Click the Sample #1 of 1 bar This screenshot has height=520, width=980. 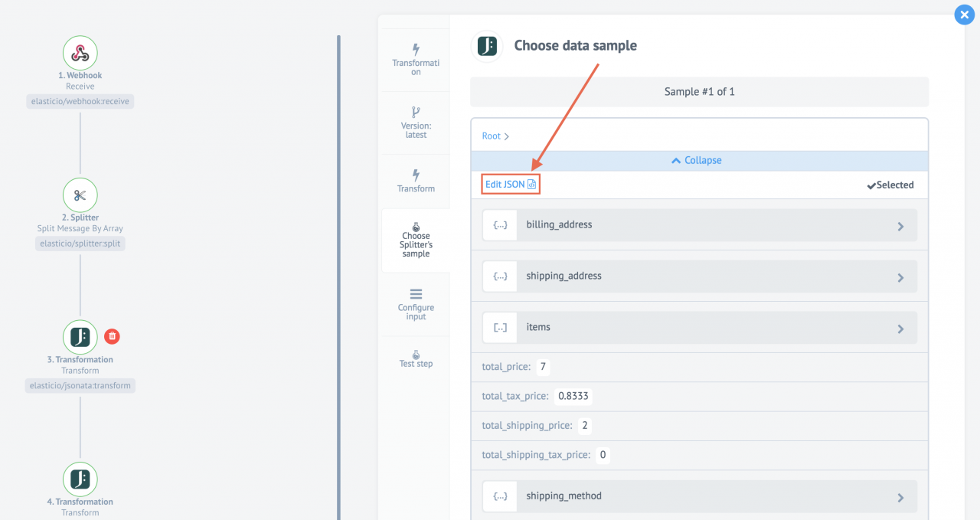click(699, 91)
